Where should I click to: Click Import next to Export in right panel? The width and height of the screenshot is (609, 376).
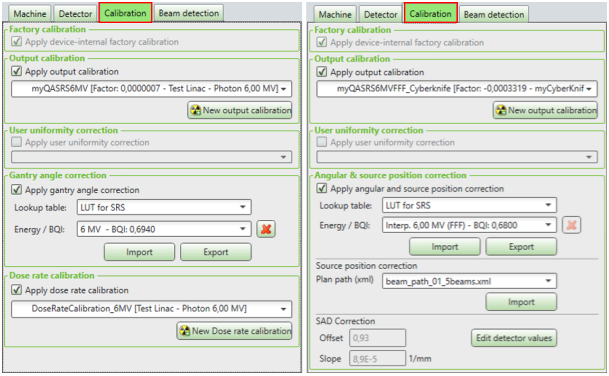(445, 247)
